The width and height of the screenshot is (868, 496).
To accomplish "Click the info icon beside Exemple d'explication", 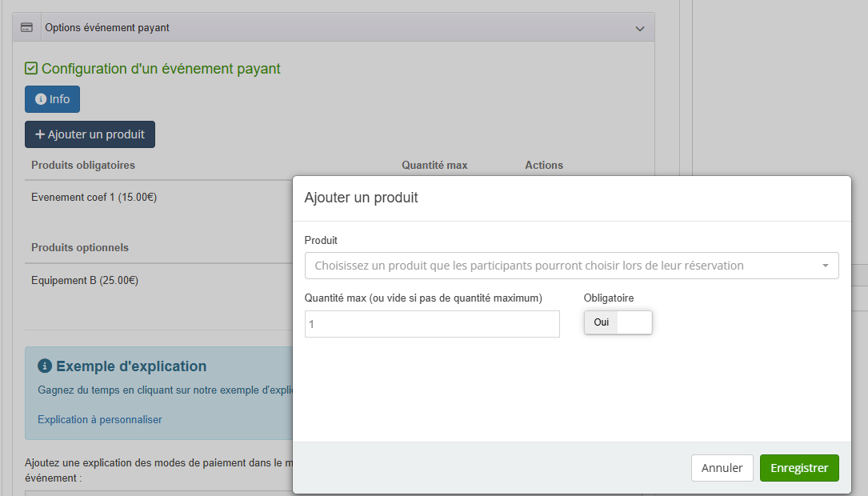I will point(45,366).
